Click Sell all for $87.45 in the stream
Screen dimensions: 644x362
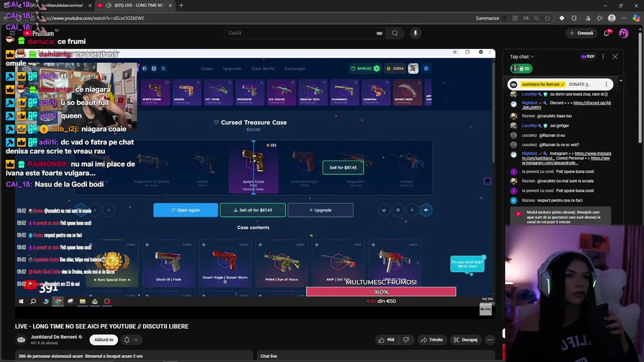click(253, 210)
